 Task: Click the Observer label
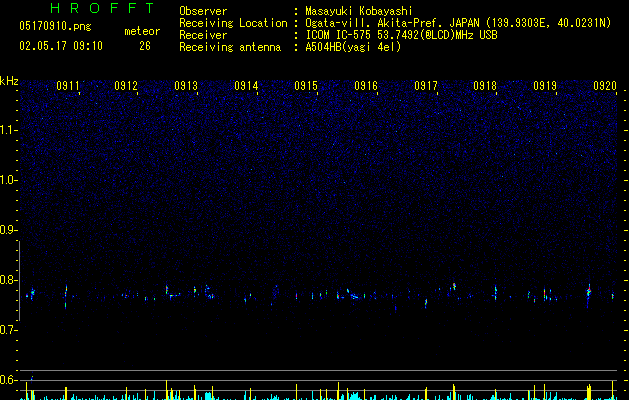click(x=203, y=11)
